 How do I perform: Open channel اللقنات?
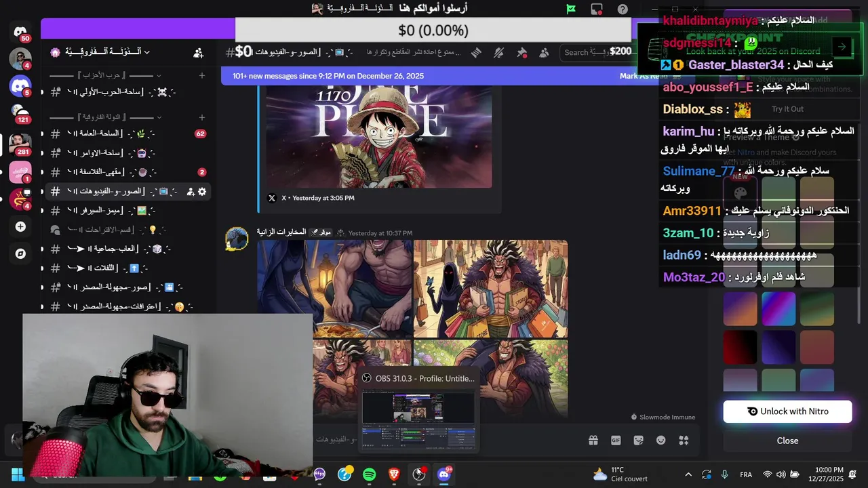[128, 268]
